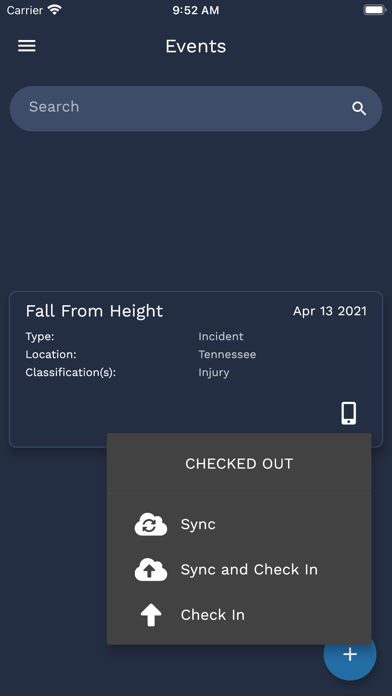Image resolution: width=392 pixels, height=696 pixels.
Task: Choose Sync and Check In option
Action: coord(239,569)
